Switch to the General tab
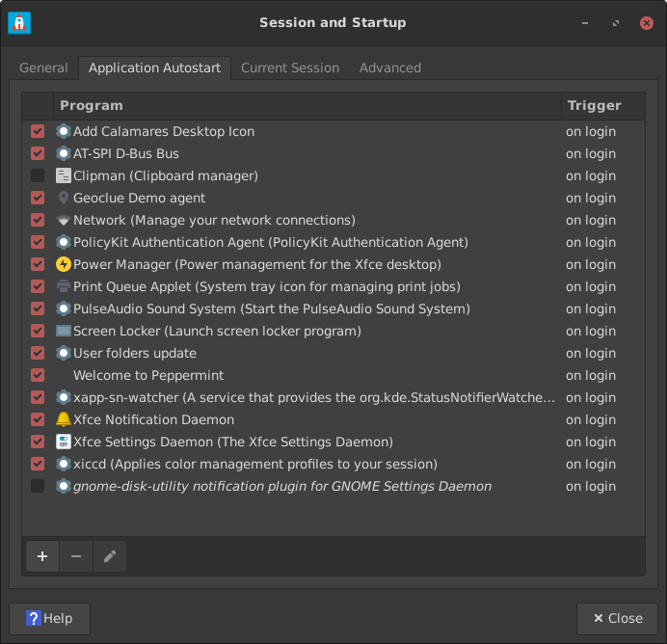 coord(43,68)
